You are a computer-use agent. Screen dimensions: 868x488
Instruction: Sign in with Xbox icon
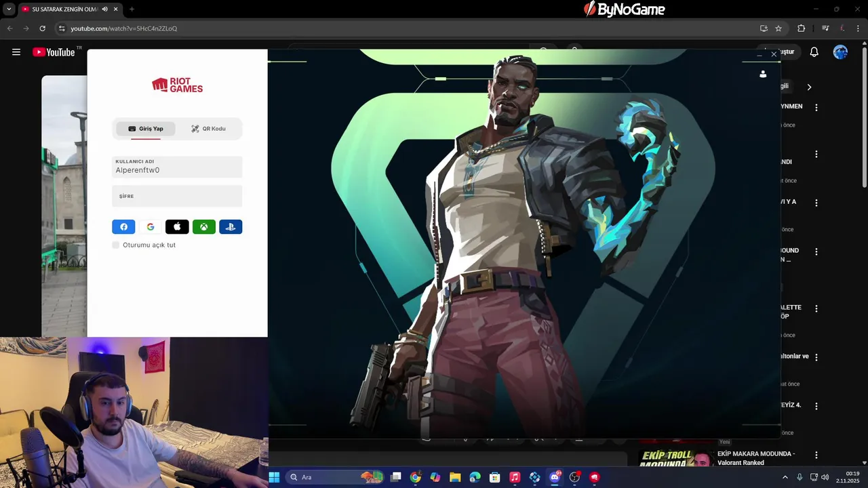[x=204, y=227]
